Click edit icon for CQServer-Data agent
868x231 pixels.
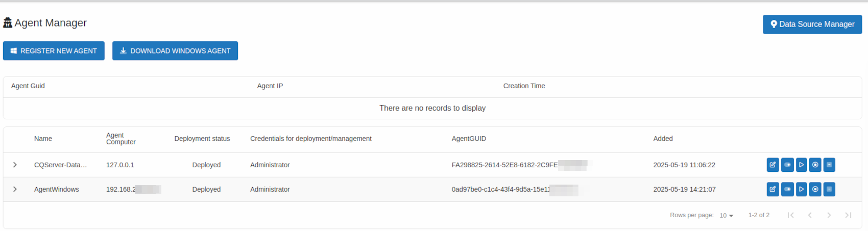coord(773,165)
